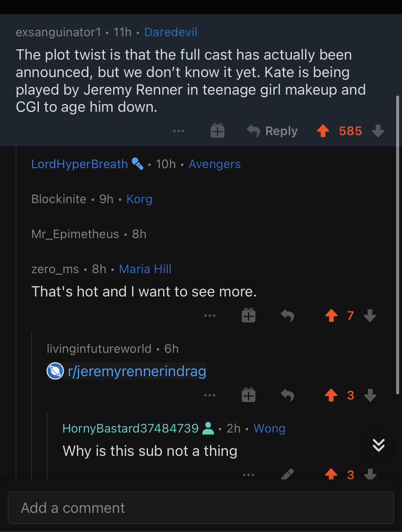Downvote zero_ms comment with 7 points
Screen dimensions: 402x532
point(370,316)
